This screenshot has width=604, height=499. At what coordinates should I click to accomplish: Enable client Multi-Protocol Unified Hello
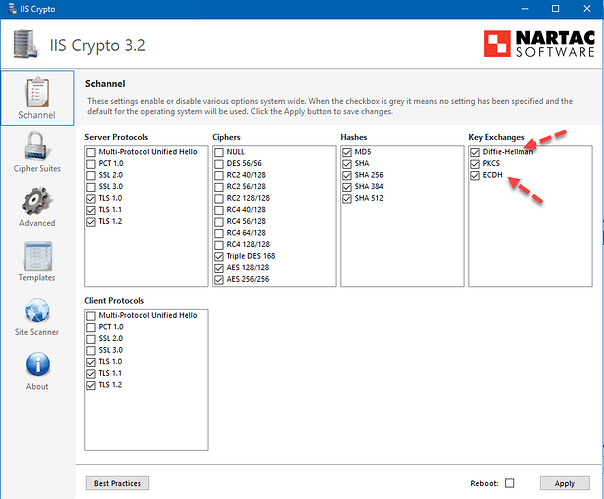pyautogui.click(x=91, y=316)
